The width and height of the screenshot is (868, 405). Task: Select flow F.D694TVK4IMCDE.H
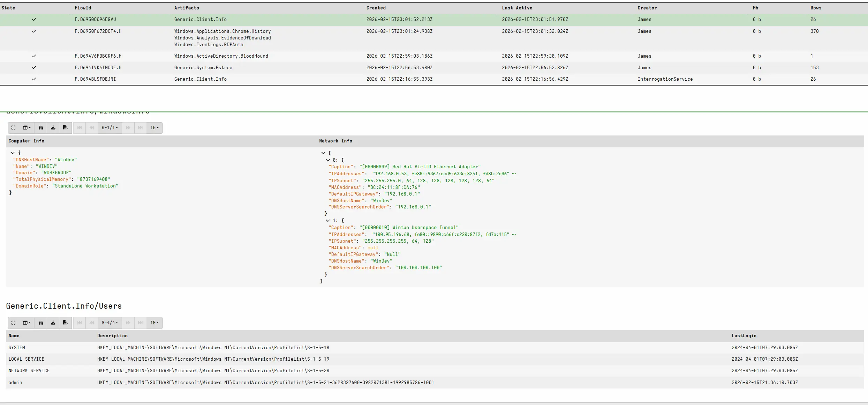(434, 68)
